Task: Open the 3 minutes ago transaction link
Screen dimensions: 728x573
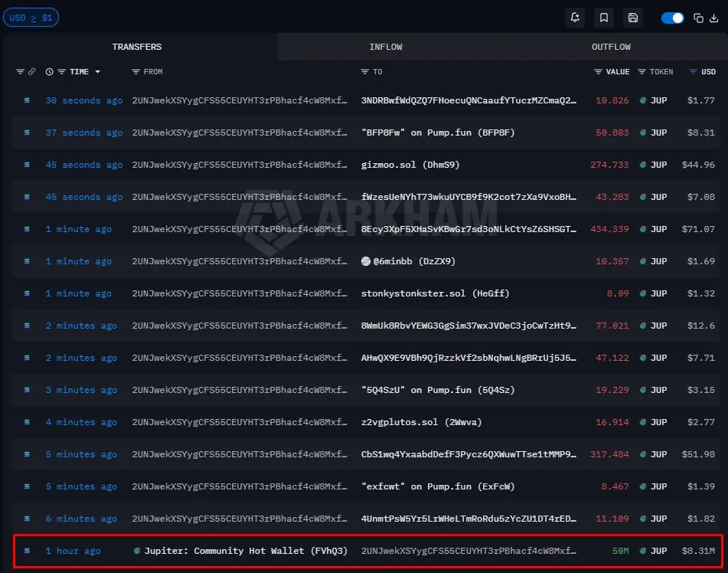Action: click(x=81, y=390)
